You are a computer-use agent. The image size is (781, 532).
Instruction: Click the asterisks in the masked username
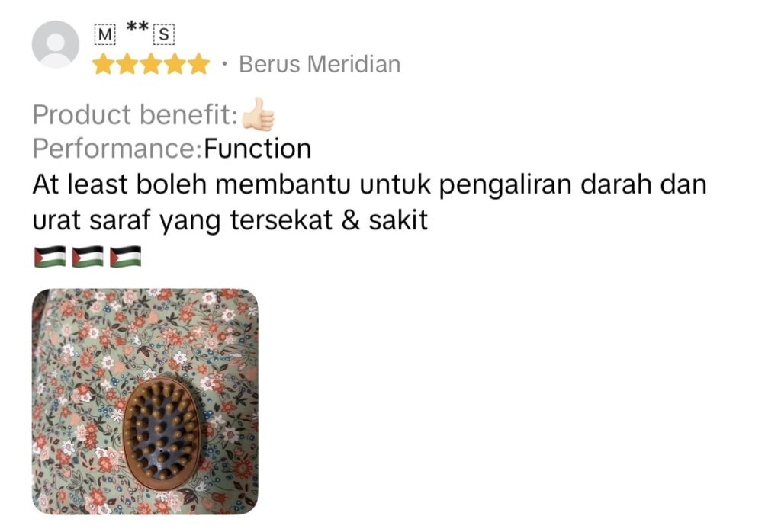pyautogui.click(x=137, y=27)
